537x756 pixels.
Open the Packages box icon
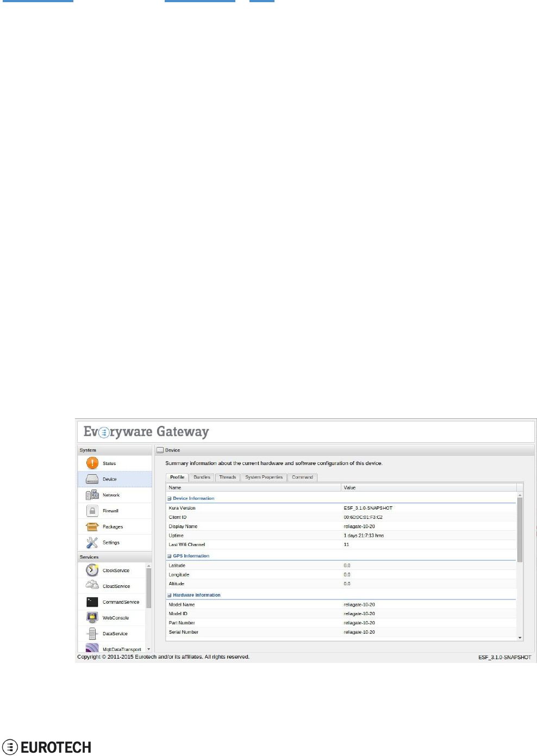(92, 526)
